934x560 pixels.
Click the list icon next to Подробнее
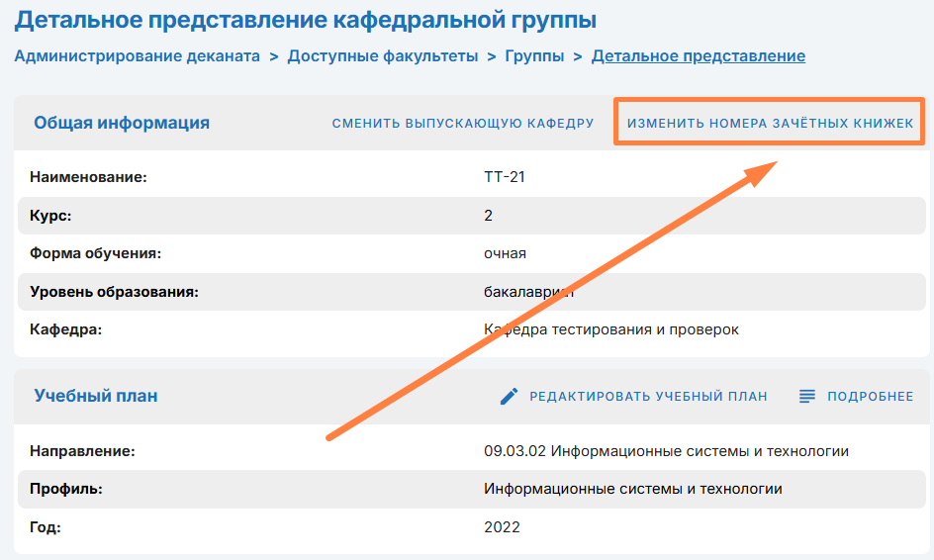807,397
